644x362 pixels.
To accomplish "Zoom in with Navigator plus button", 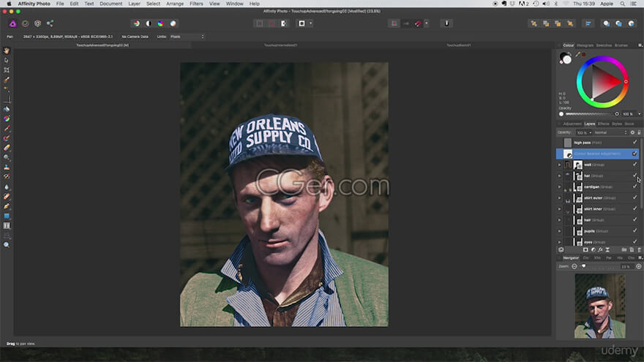I will click(639, 267).
